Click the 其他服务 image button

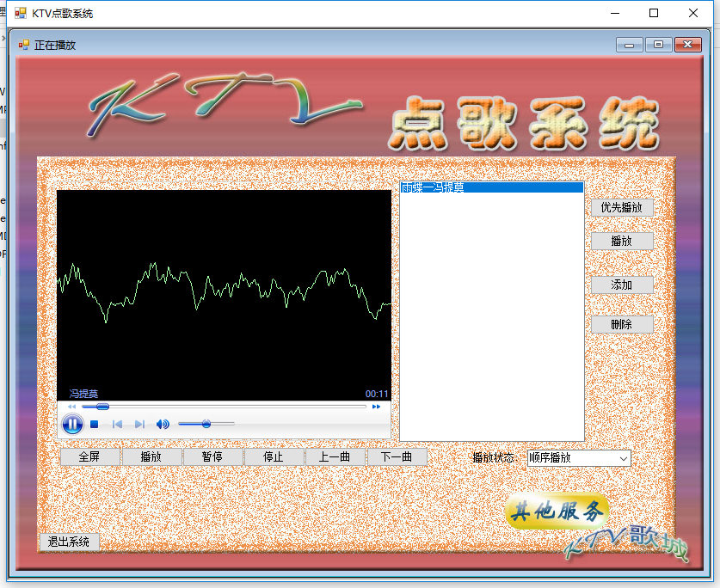click(x=557, y=511)
